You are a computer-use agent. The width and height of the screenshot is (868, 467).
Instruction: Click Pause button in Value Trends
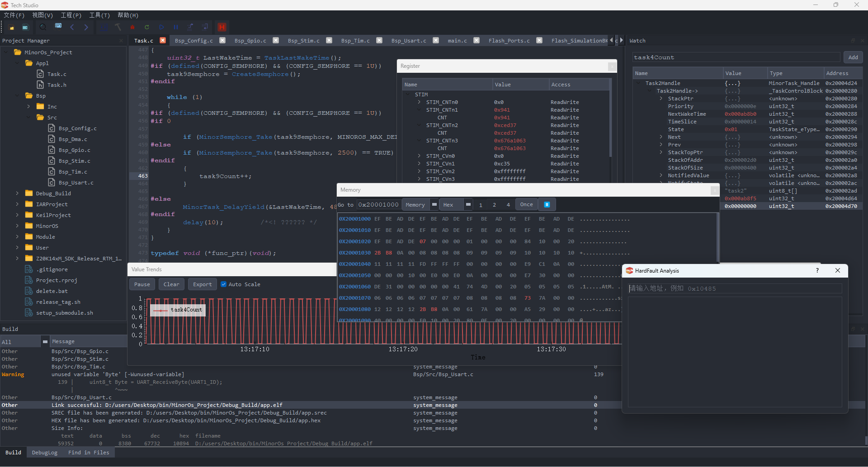[142, 284]
